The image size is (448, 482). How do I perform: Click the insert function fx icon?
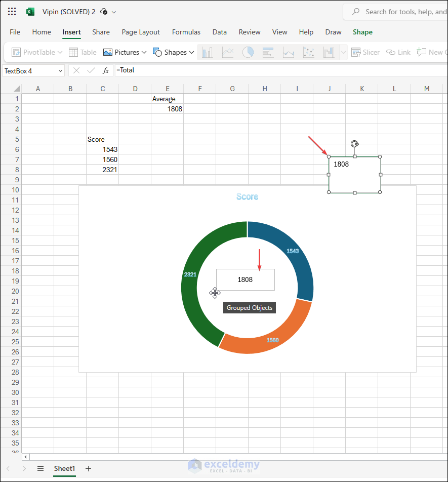[105, 71]
